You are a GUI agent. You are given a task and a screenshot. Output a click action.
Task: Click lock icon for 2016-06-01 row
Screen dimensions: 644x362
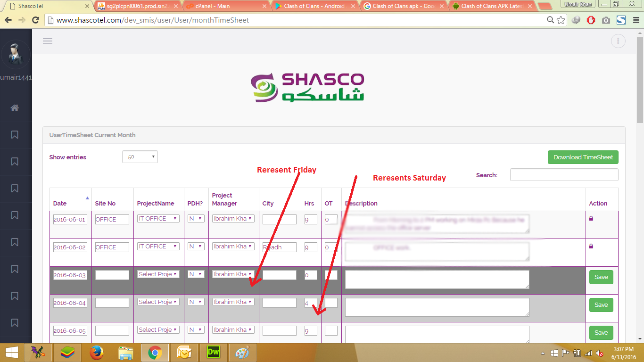(591, 218)
